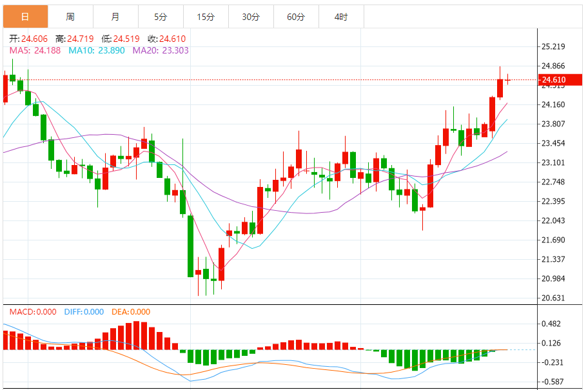
Task: Click the tallest red MACD histogram bar
Action: click(x=137, y=335)
